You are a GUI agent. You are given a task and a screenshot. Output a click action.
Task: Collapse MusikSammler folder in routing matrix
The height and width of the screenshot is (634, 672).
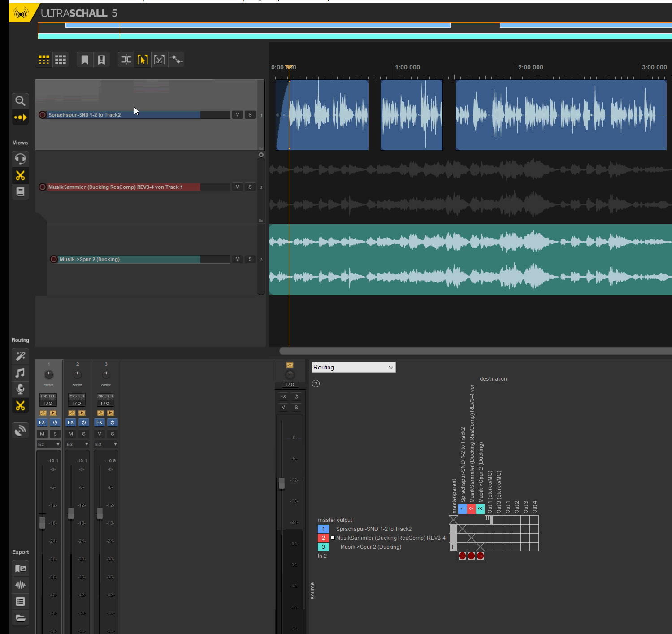click(333, 538)
